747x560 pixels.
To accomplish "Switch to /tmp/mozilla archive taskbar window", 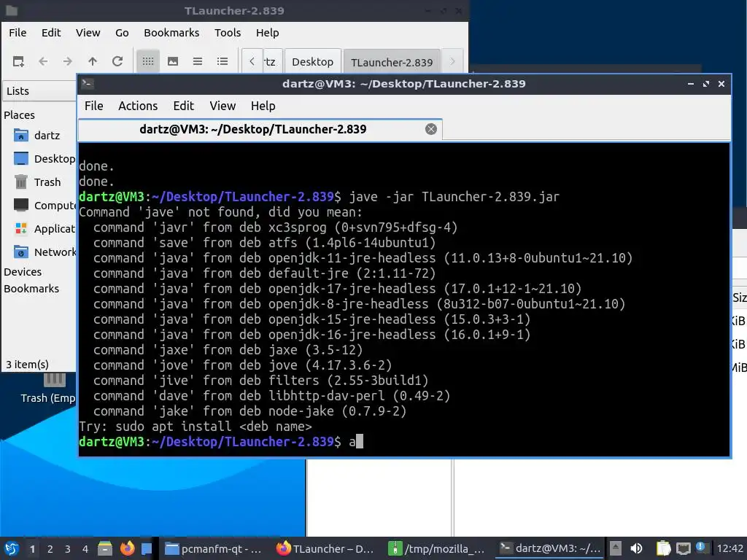I will coord(437,549).
